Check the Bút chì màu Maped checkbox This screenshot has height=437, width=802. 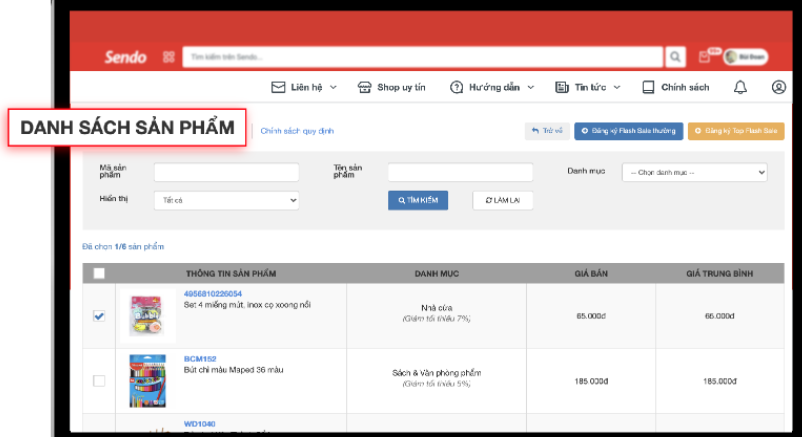99,381
